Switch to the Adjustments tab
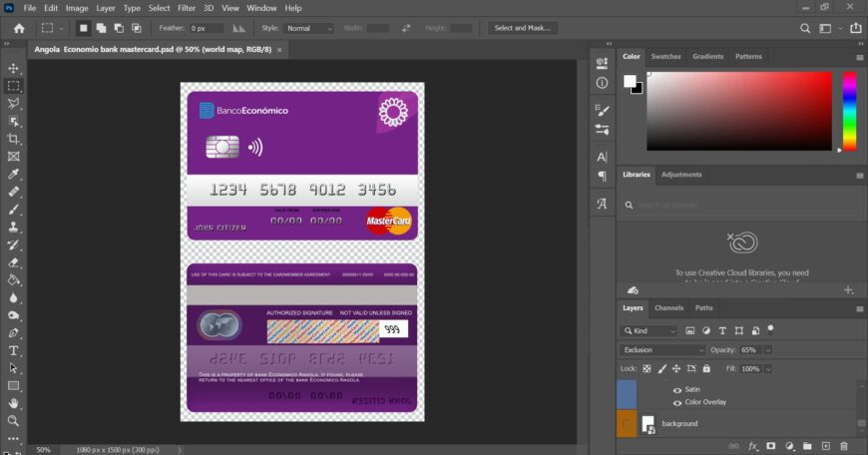 680,175
